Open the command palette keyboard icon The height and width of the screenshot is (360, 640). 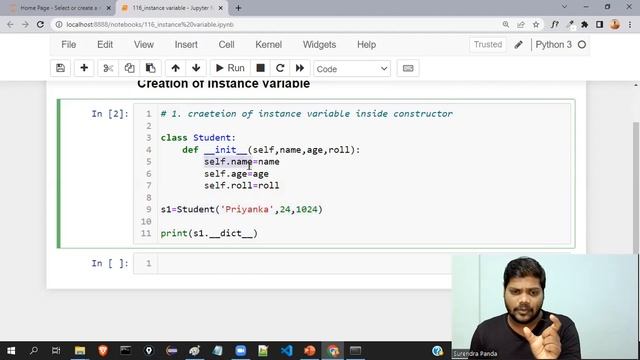click(408, 68)
